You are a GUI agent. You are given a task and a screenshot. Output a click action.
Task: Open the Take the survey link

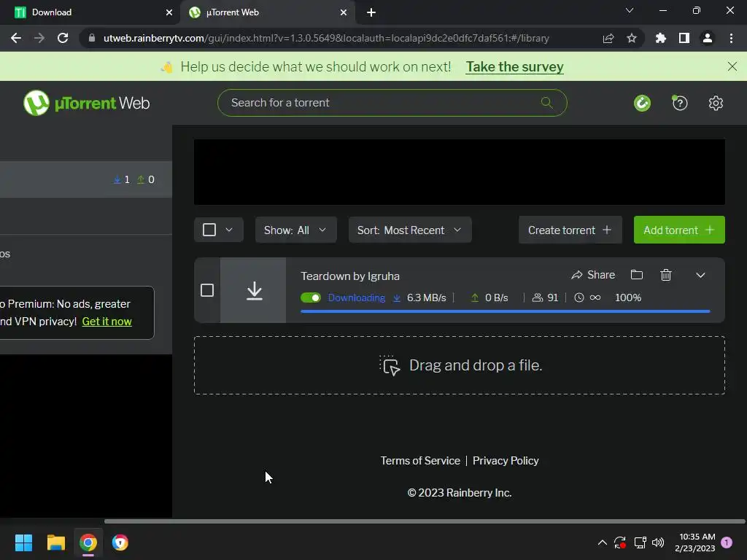click(514, 66)
